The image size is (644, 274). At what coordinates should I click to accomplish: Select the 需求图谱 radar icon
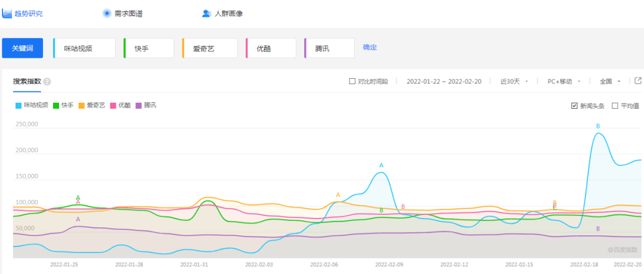(107, 13)
